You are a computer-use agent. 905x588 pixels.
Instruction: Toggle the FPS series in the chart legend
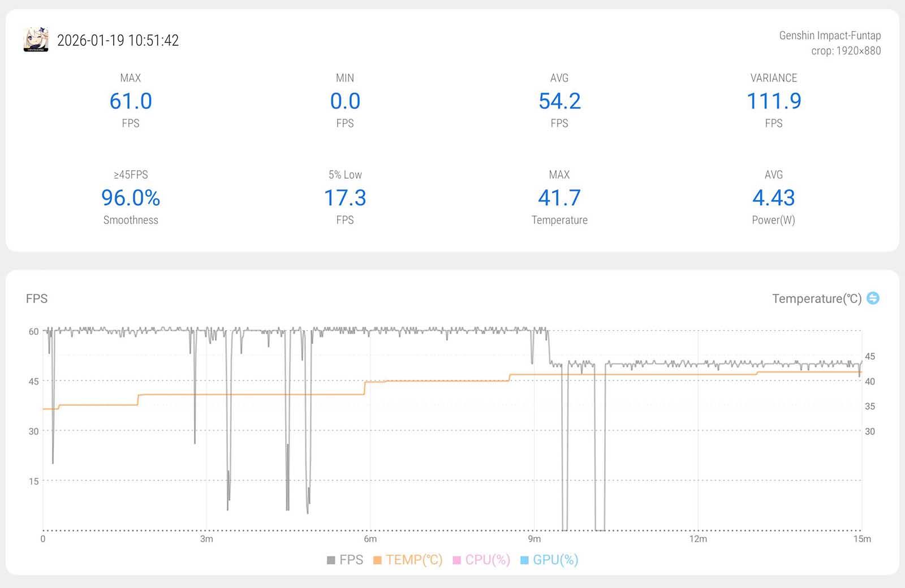click(345, 560)
